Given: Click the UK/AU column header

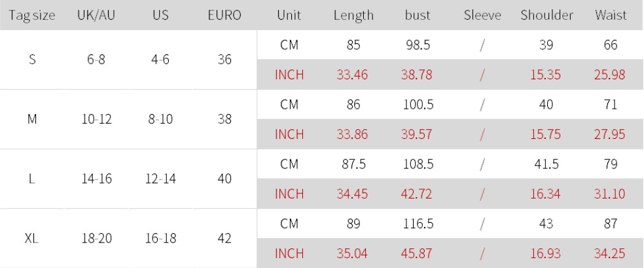Looking at the screenshot, I should [x=96, y=15].
